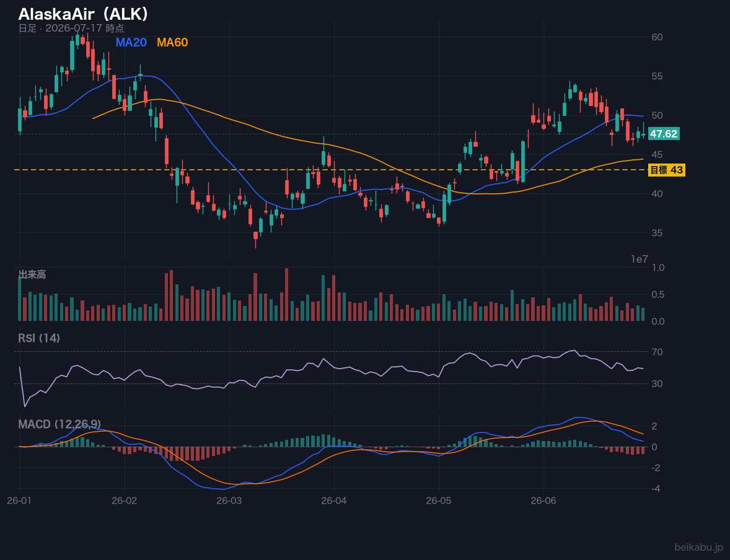Screen dimensions: 730x560
Task: Click the 26-03 date axis label
Action: tap(229, 501)
